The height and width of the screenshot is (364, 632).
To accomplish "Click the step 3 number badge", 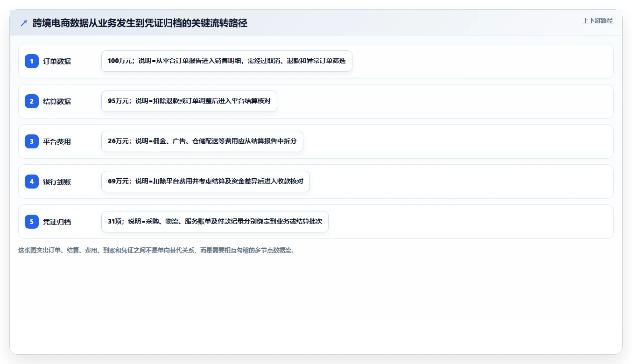I will click(x=32, y=141).
